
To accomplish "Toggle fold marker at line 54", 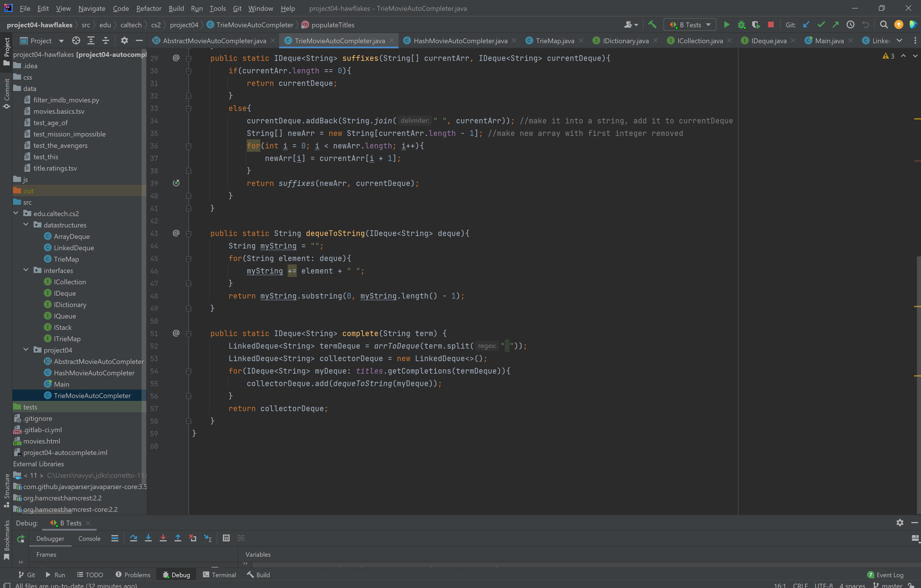I will tap(188, 371).
